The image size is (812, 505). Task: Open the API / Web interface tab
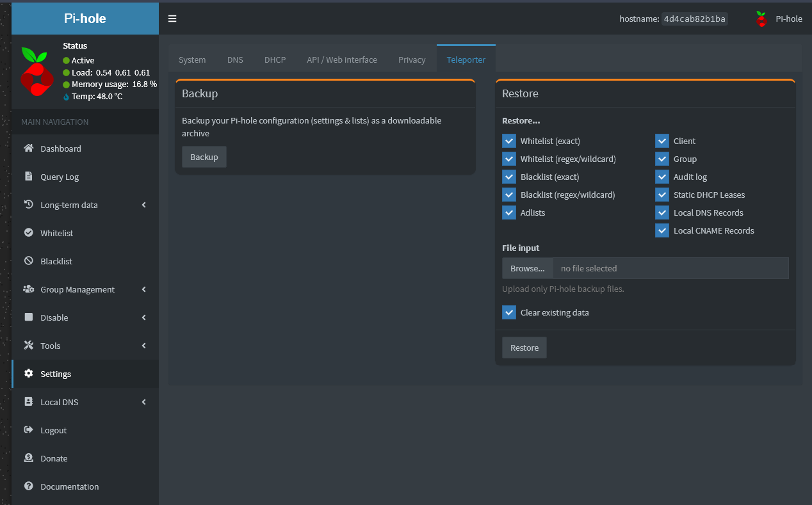coord(342,60)
